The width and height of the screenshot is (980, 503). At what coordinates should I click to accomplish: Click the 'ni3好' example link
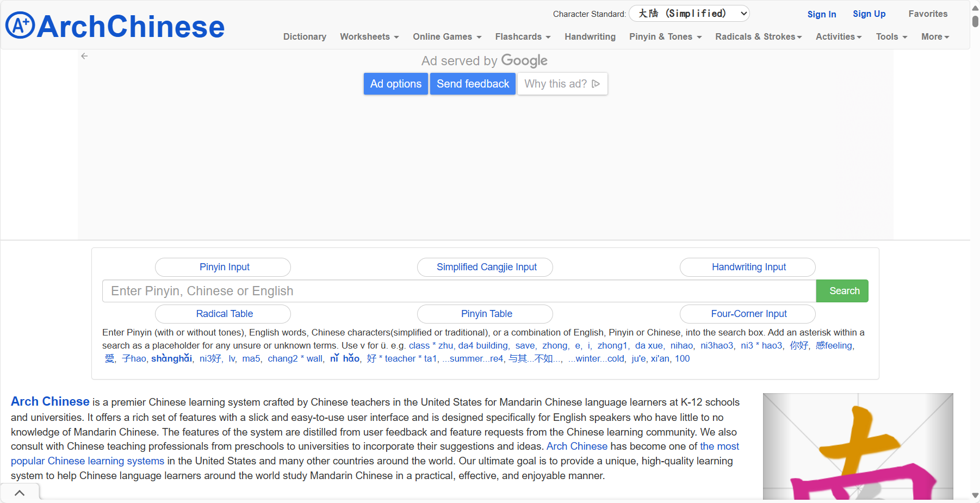click(210, 358)
